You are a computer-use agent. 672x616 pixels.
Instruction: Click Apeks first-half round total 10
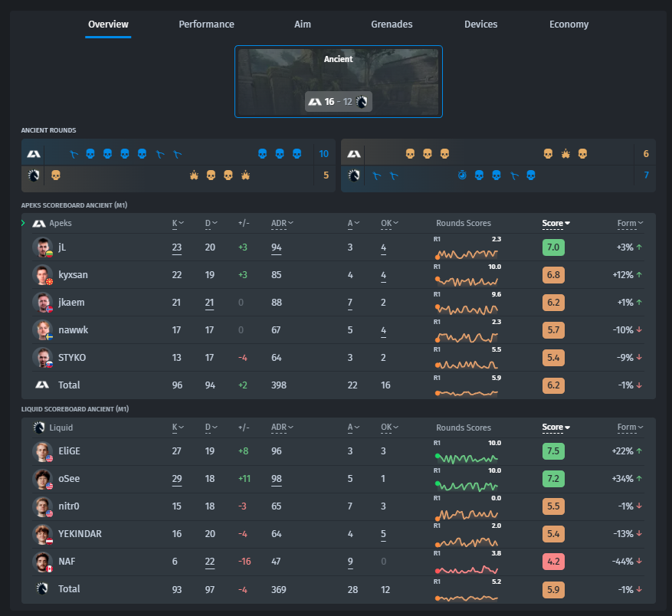click(323, 154)
